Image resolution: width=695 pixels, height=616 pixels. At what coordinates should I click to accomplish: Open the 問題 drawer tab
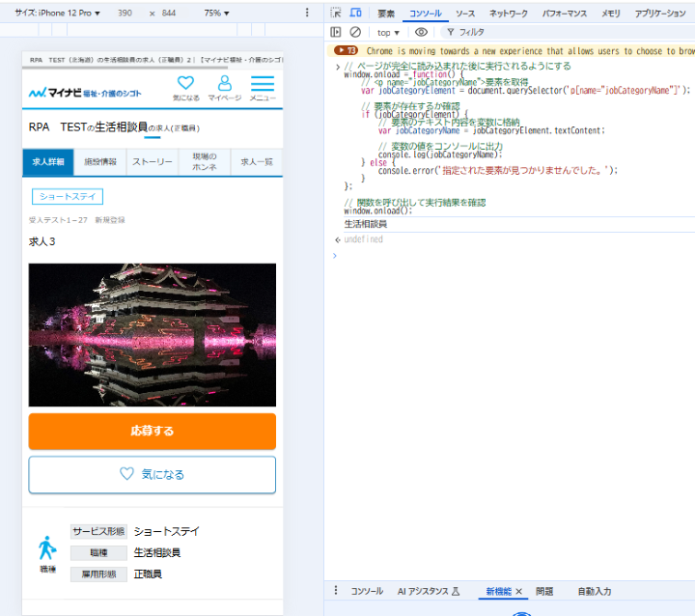[544, 591]
